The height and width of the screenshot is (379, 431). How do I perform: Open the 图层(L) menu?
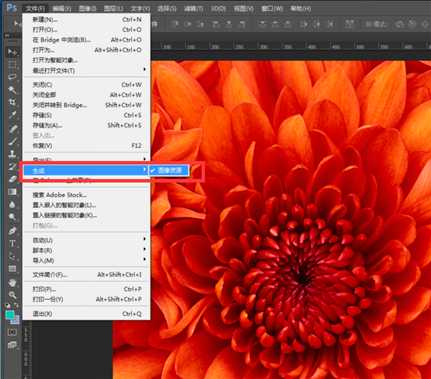[x=113, y=8]
